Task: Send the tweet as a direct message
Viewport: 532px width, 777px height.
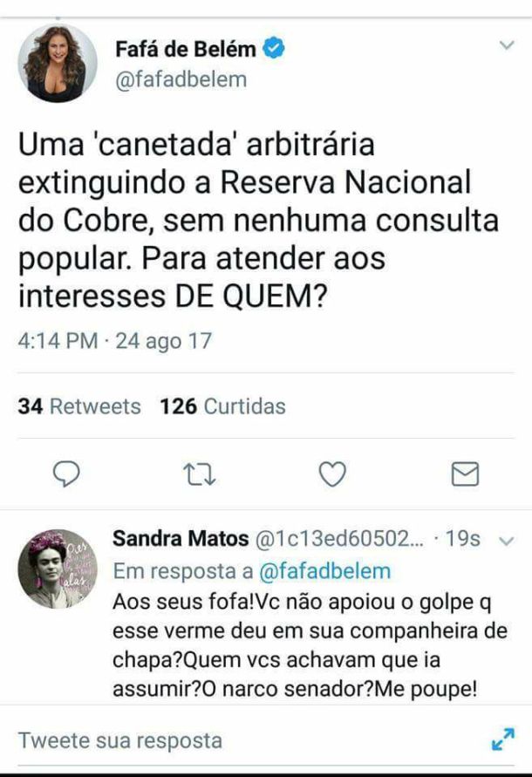Action: 464,473
